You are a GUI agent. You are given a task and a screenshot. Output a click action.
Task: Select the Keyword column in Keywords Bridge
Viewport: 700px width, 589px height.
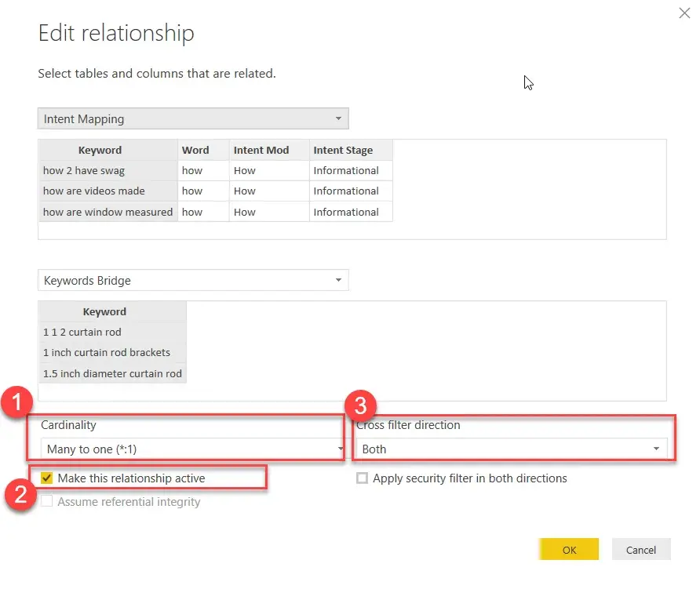coord(104,311)
